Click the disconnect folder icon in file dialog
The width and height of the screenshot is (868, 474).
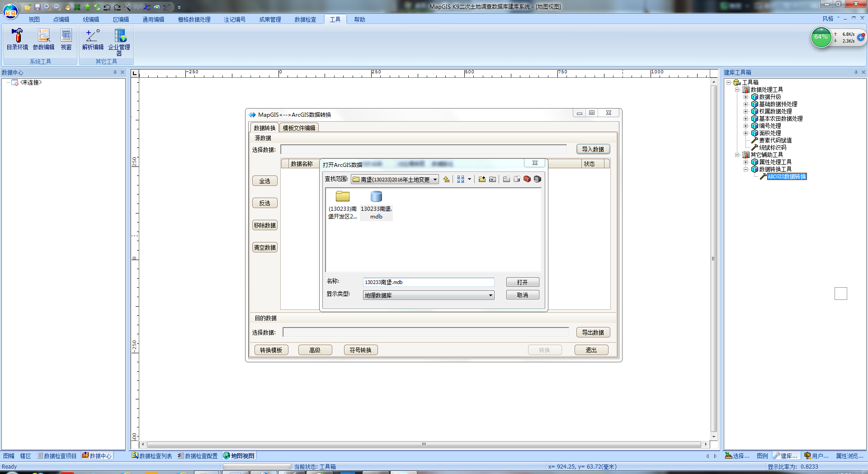point(492,179)
